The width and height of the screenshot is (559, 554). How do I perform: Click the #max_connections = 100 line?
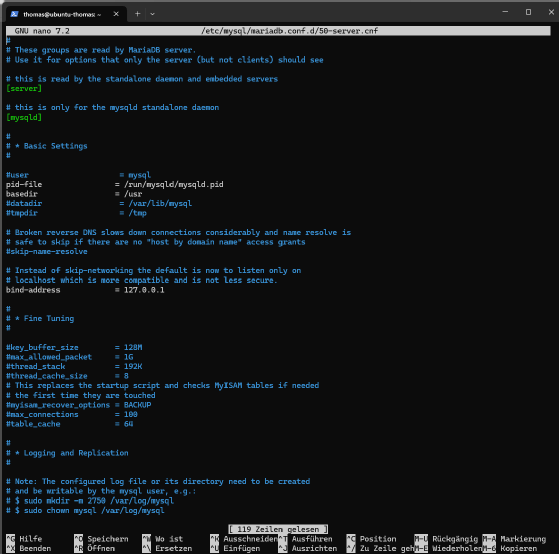coord(72,415)
